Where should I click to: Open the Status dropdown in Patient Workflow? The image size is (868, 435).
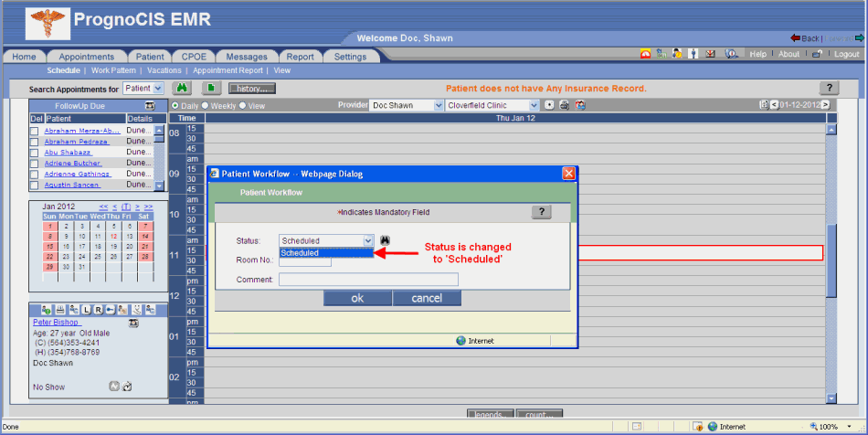(326, 240)
